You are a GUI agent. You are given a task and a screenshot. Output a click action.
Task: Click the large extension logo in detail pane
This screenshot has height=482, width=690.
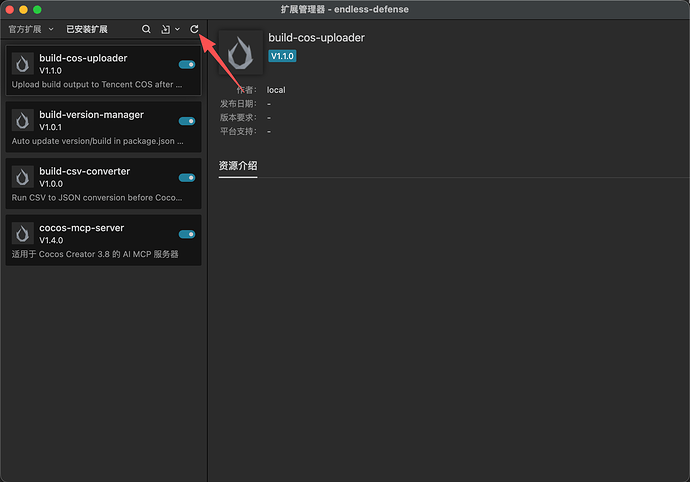point(241,53)
